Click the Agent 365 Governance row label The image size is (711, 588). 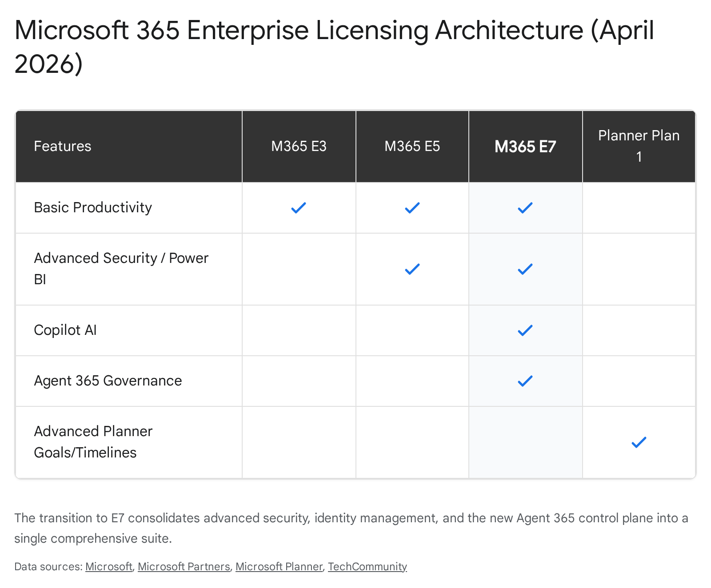[x=108, y=381]
